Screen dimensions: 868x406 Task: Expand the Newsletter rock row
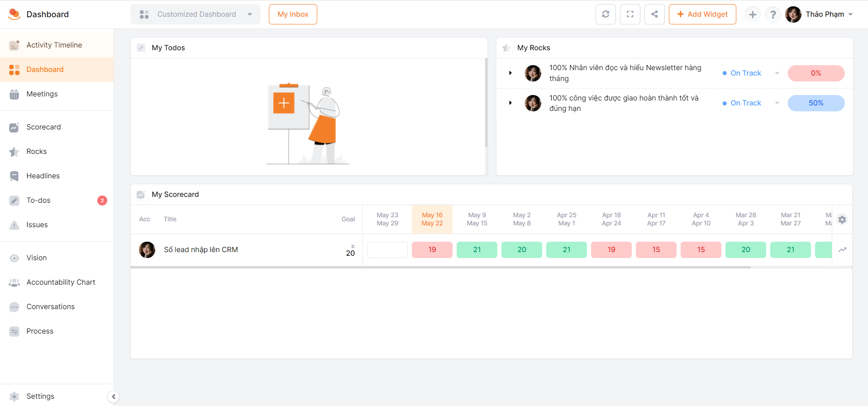510,73
